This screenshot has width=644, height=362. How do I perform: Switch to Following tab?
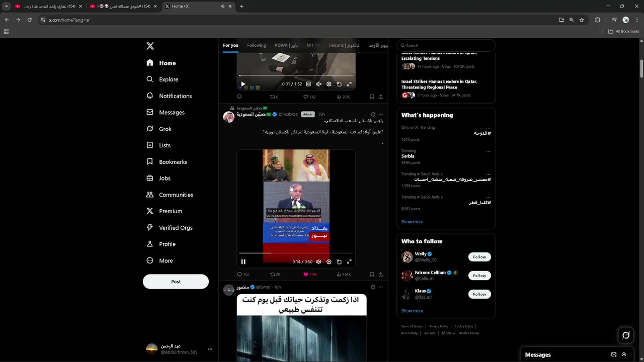[256, 45]
